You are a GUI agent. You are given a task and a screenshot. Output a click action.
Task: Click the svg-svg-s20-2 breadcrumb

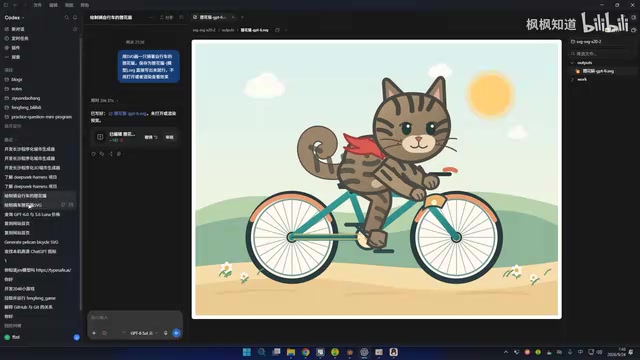pyautogui.click(x=204, y=30)
